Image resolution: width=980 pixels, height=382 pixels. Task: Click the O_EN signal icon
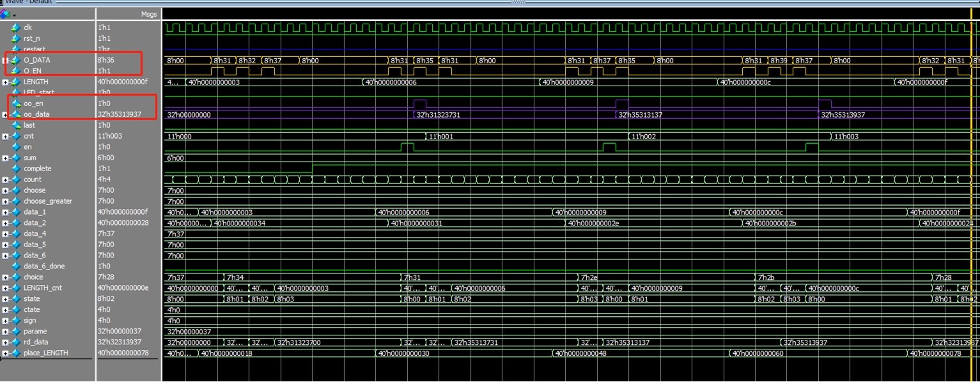click(17, 71)
